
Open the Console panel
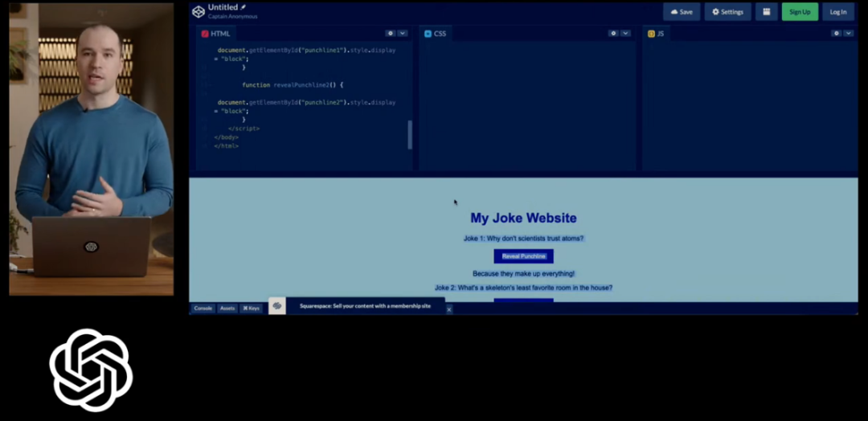[x=203, y=309]
